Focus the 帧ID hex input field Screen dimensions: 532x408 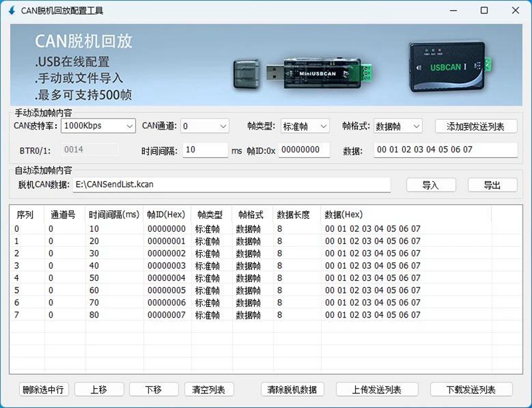click(x=303, y=150)
